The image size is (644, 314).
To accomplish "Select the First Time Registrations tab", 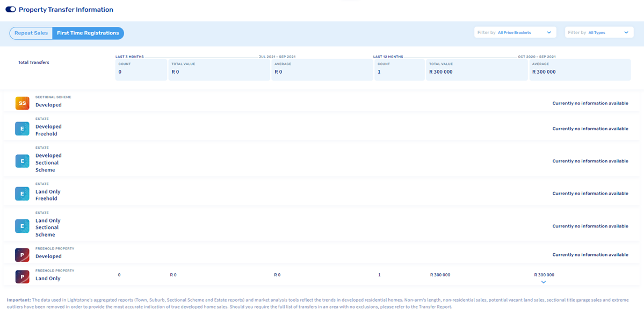I will [x=88, y=33].
